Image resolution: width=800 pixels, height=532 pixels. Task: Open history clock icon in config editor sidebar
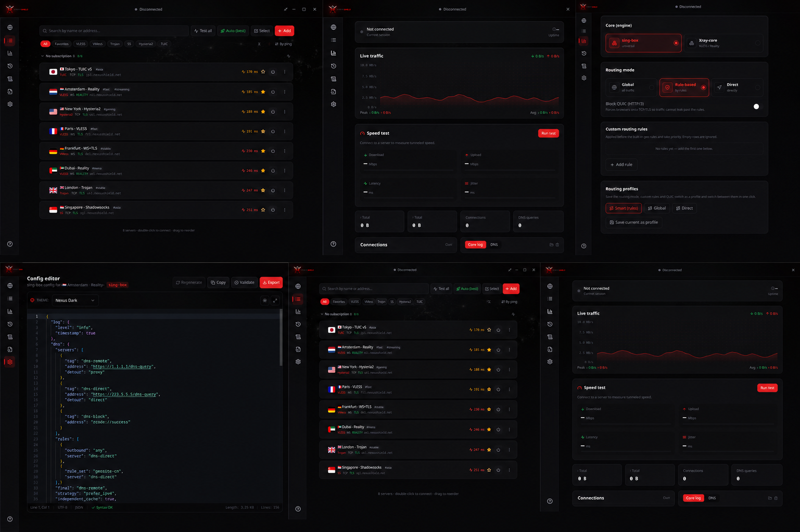coord(10,324)
